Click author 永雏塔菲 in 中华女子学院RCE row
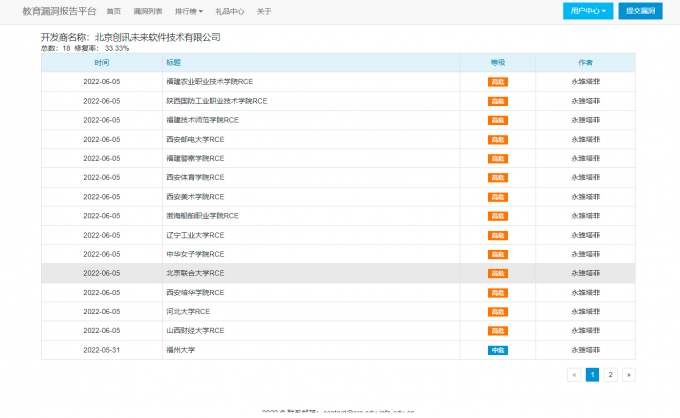This screenshot has height=418, width=680. click(x=585, y=255)
